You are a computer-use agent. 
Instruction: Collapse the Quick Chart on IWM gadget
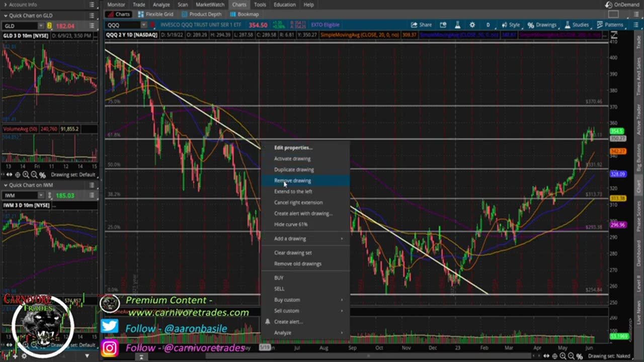point(5,185)
